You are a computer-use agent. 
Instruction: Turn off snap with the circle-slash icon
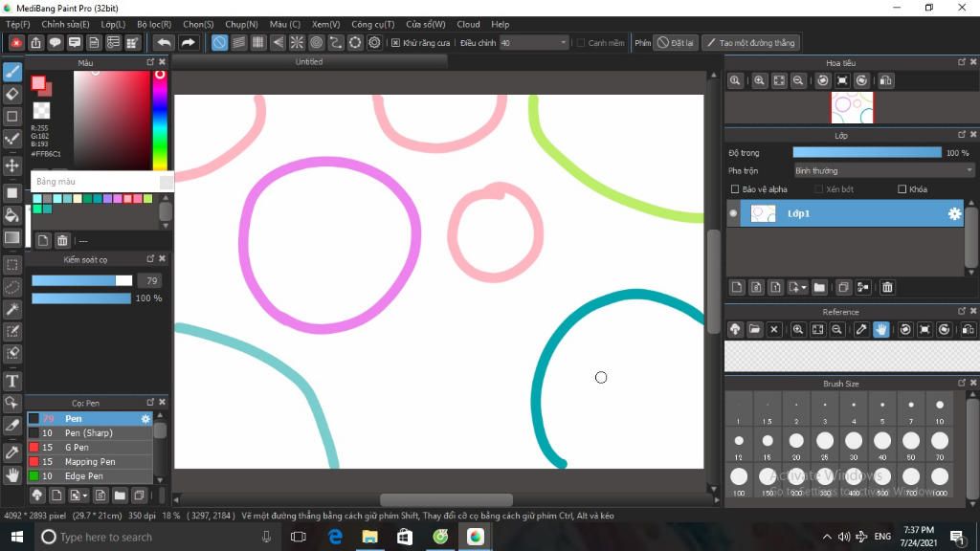[x=219, y=42]
